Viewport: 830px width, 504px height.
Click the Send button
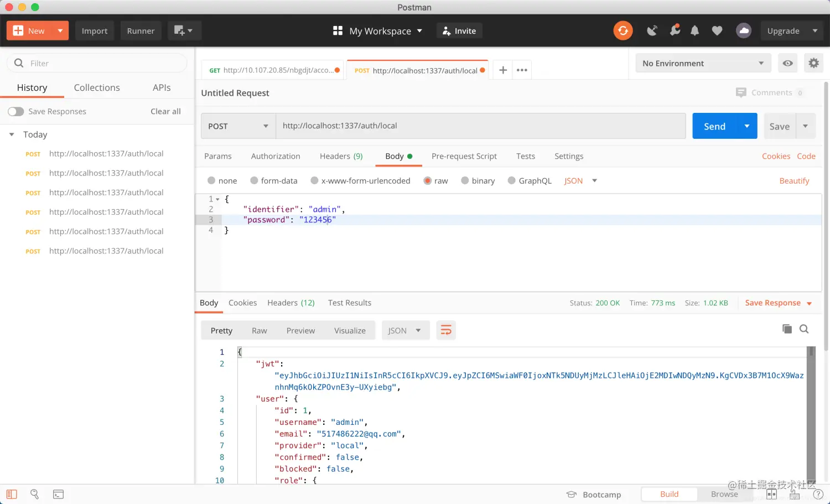(714, 126)
